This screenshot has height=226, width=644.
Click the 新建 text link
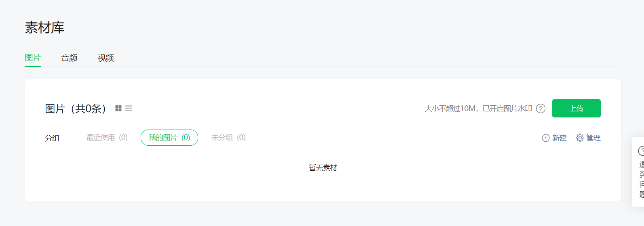[x=560, y=138]
